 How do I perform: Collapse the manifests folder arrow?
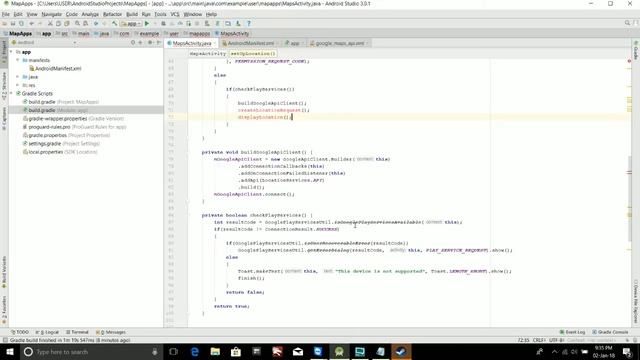click(18, 60)
